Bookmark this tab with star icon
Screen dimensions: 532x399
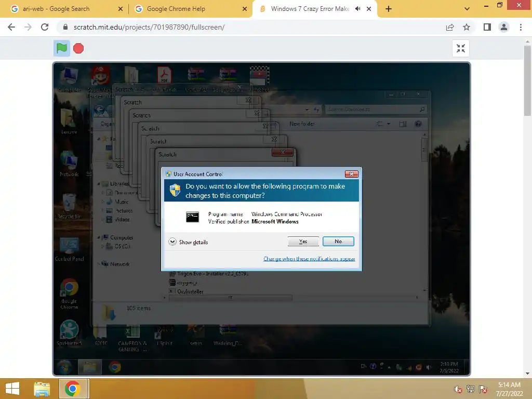[x=467, y=27]
